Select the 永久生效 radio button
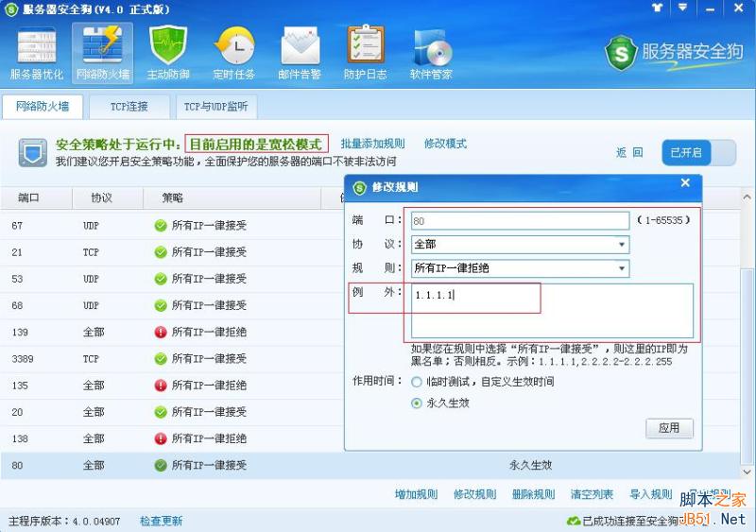Image resolution: width=756 pixels, height=532 pixels. (x=417, y=403)
